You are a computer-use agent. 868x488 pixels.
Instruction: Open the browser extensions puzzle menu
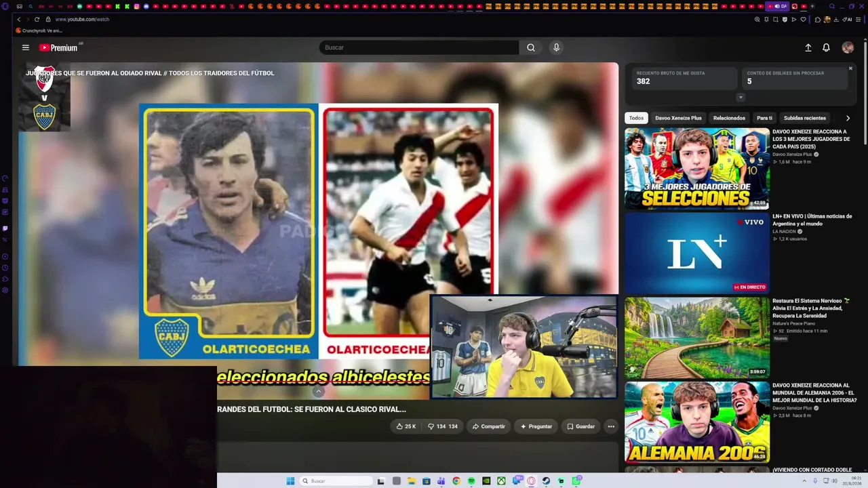pos(818,20)
